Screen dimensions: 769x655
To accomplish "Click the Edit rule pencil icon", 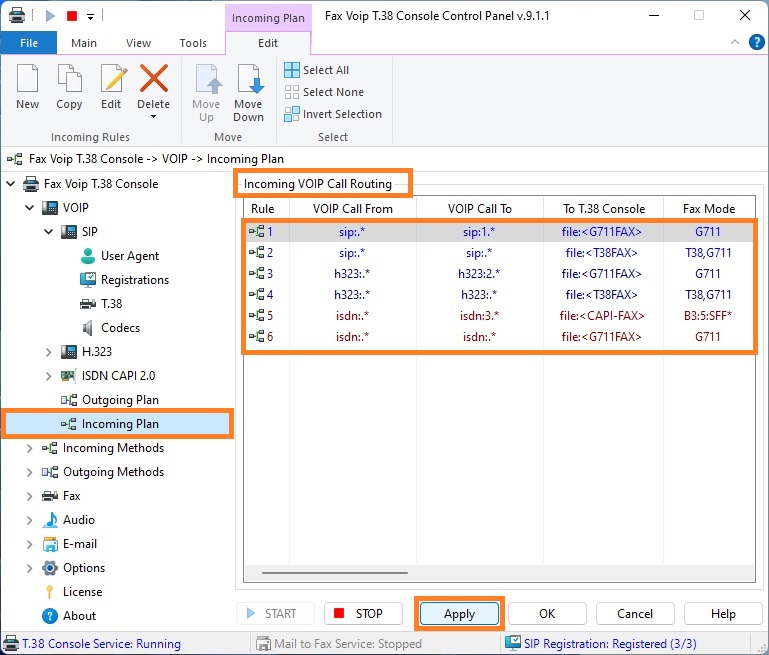I will coord(113,78).
